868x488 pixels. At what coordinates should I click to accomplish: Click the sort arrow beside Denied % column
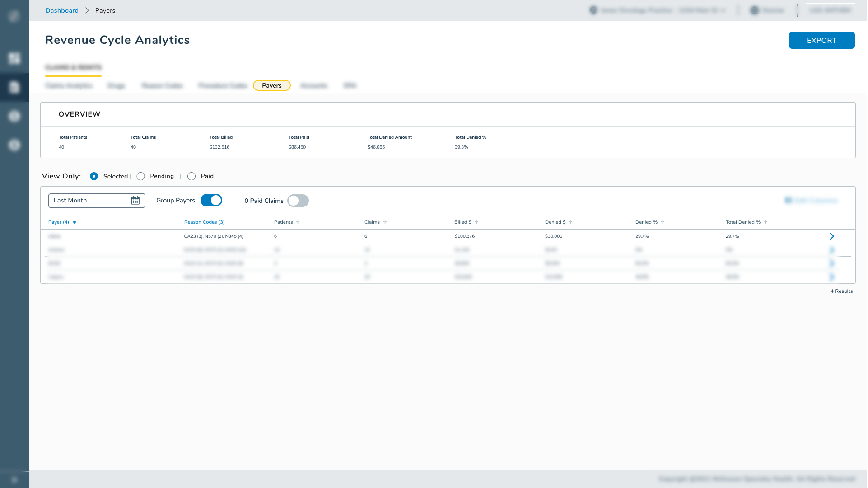(663, 222)
